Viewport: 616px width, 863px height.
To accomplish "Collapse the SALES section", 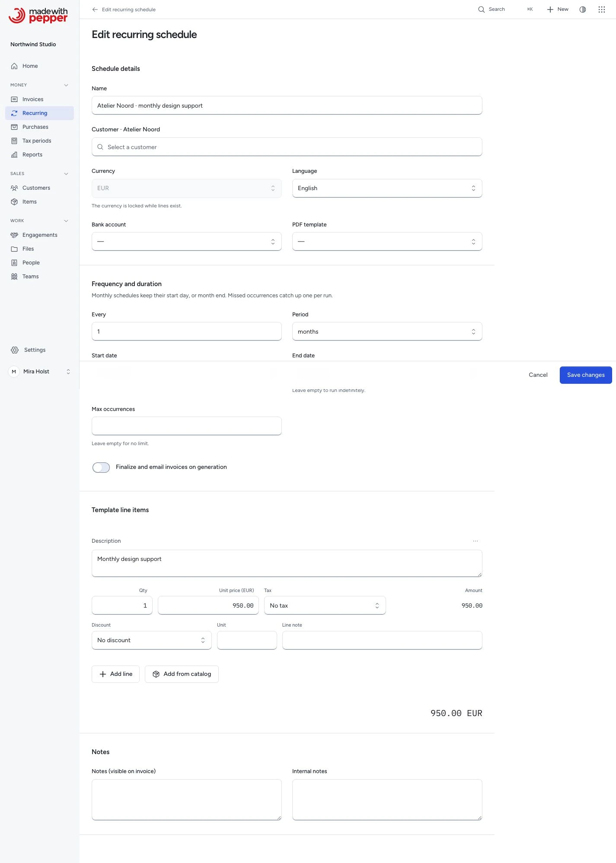I will tap(66, 174).
